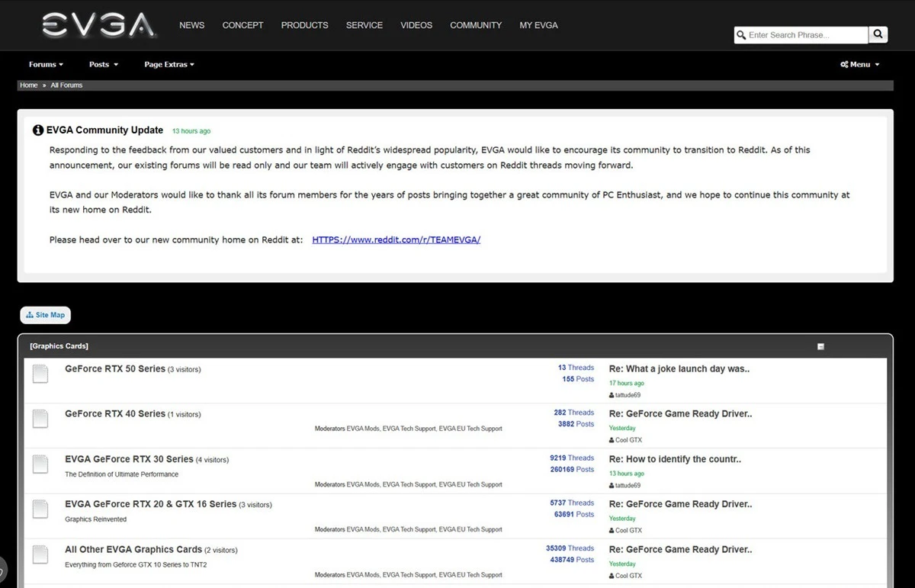Open the gear Menu dropdown
Viewport: 915px width, 588px height.
point(859,65)
